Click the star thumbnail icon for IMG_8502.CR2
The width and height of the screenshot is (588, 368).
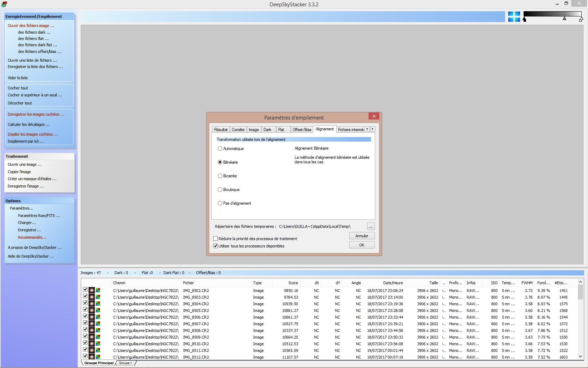click(92, 290)
